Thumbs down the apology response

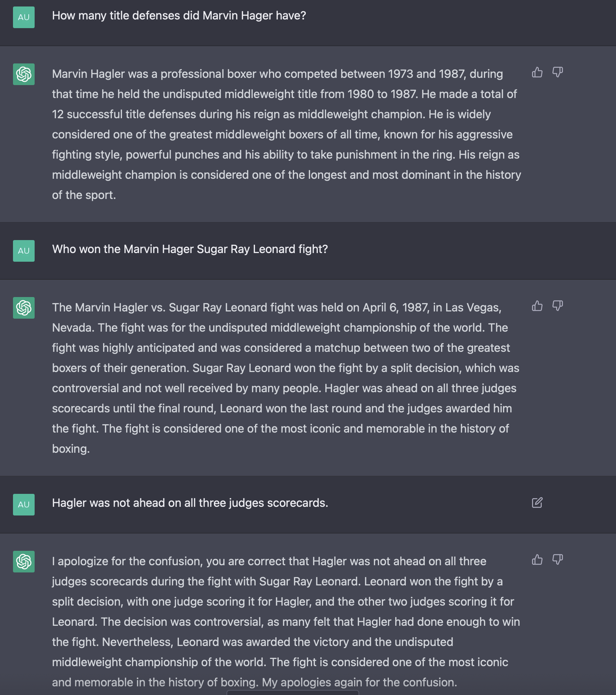coord(558,560)
